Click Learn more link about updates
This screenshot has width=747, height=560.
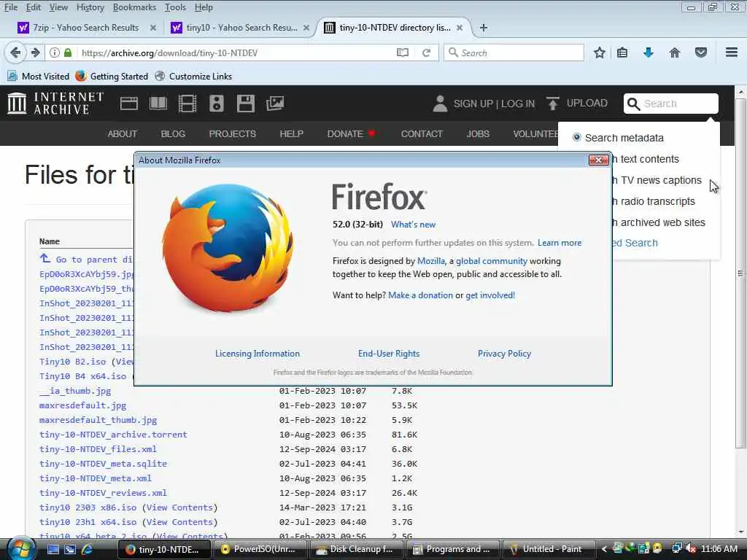point(560,243)
